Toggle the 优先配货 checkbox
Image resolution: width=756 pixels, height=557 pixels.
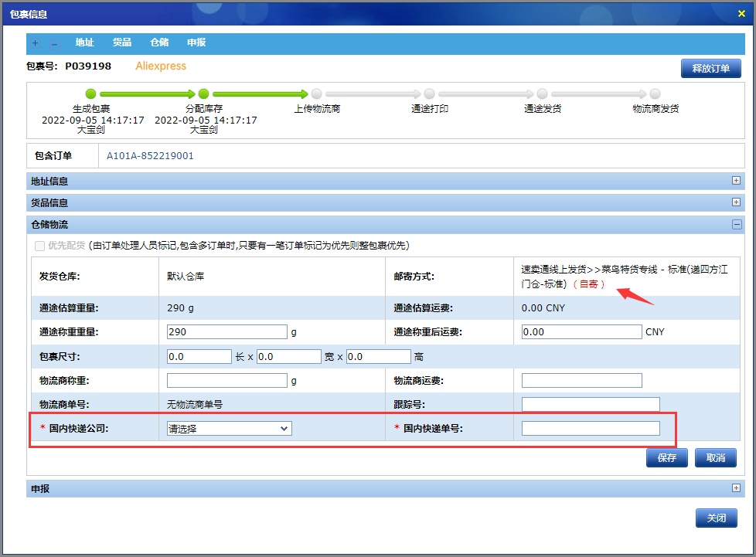(40, 246)
